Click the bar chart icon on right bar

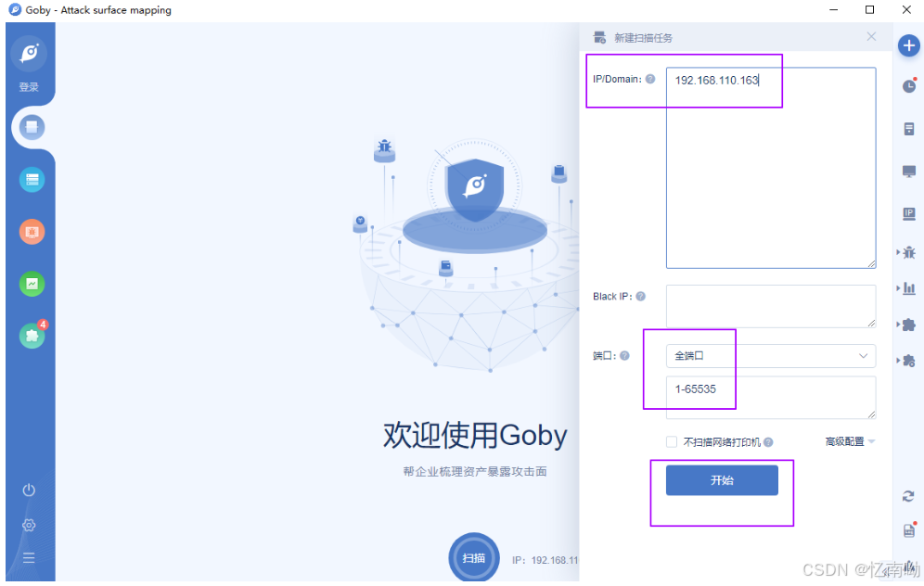coord(909,288)
